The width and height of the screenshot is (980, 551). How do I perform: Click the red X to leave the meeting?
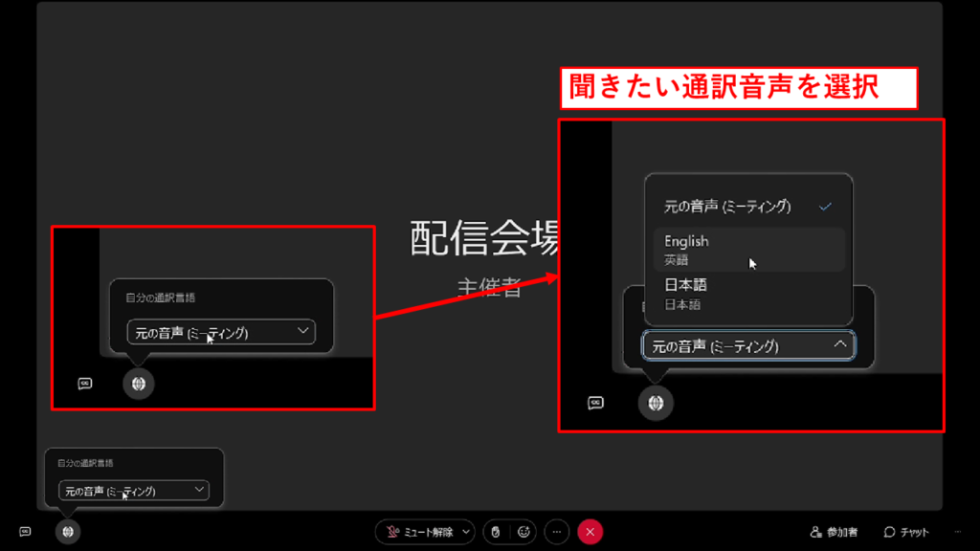point(590,532)
